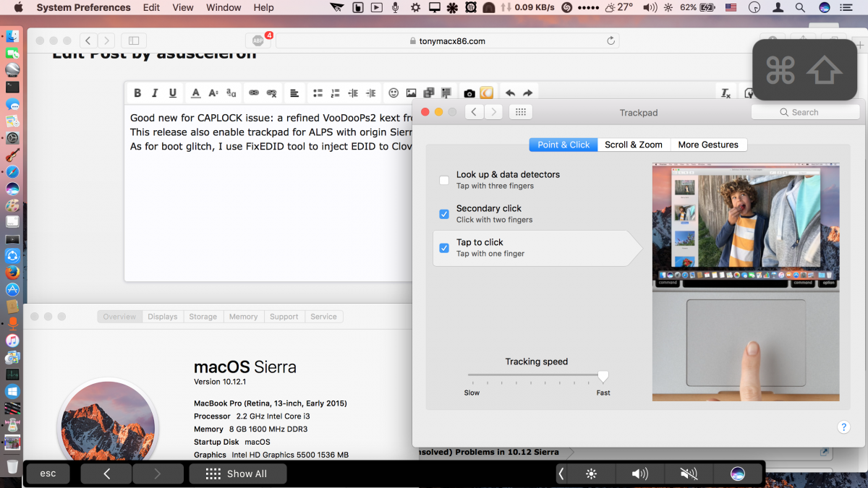This screenshot has height=488, width=868.
Task: Switch to the Scroll & Zoom tab
Action: point(634,145)
